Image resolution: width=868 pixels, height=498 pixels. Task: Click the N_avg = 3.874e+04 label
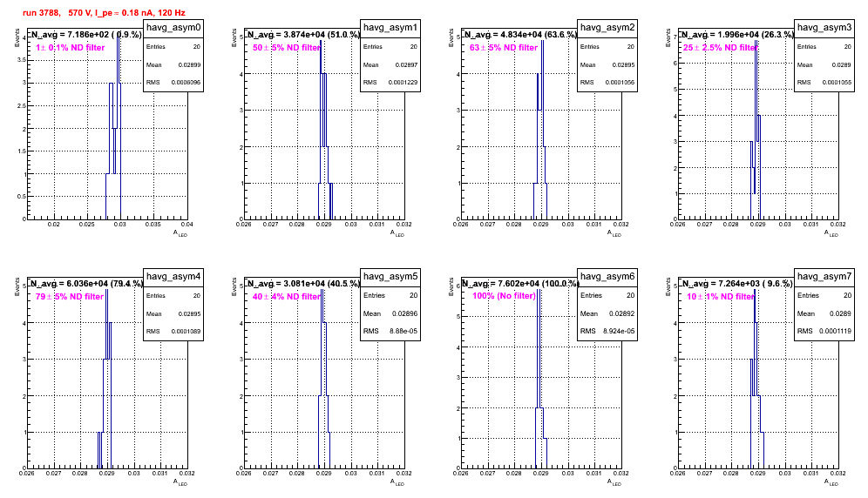pos(302,35)
